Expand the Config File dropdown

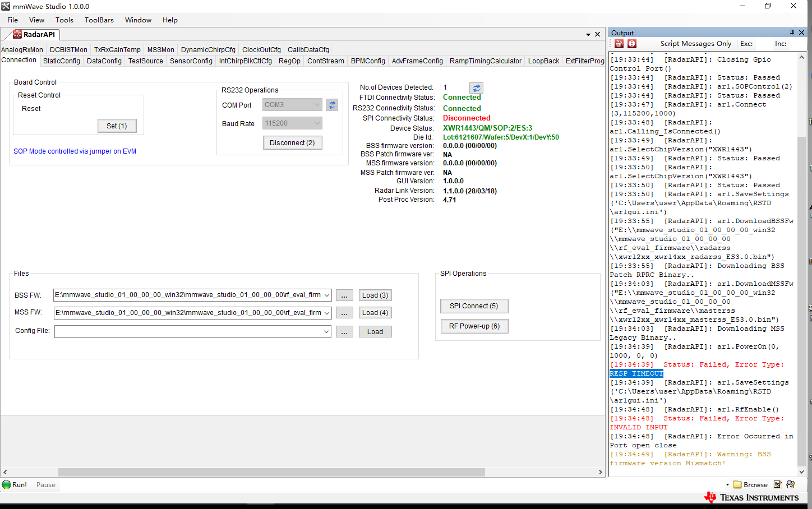click(x=327, y=332)
